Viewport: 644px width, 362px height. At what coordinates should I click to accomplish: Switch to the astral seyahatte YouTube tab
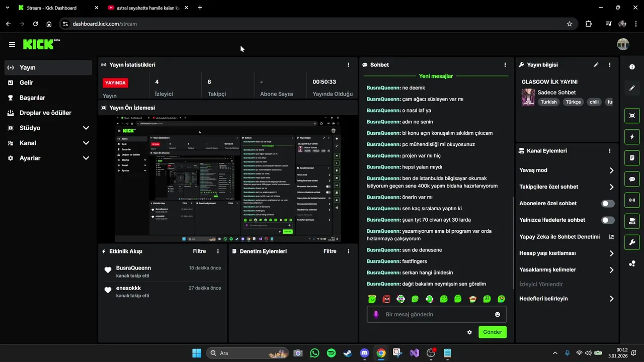click(x=148, y=8)
